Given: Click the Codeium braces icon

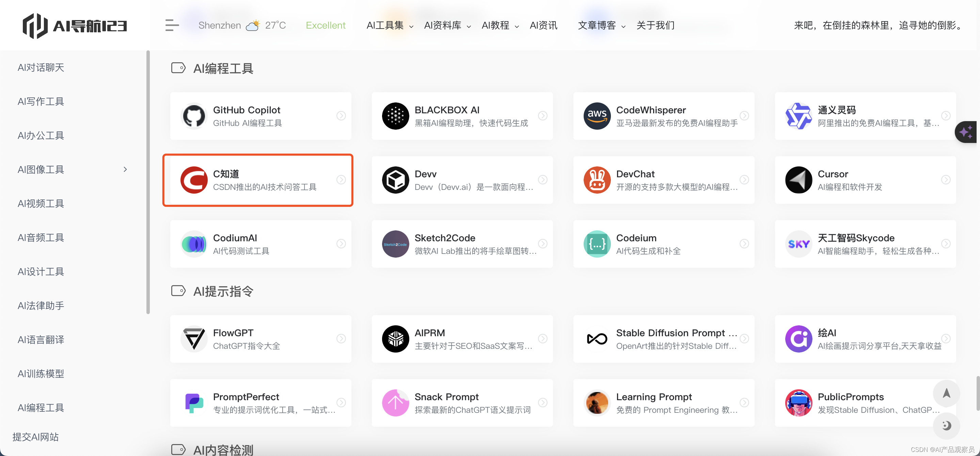Looking at the screenshot, I should pos(597,244).
